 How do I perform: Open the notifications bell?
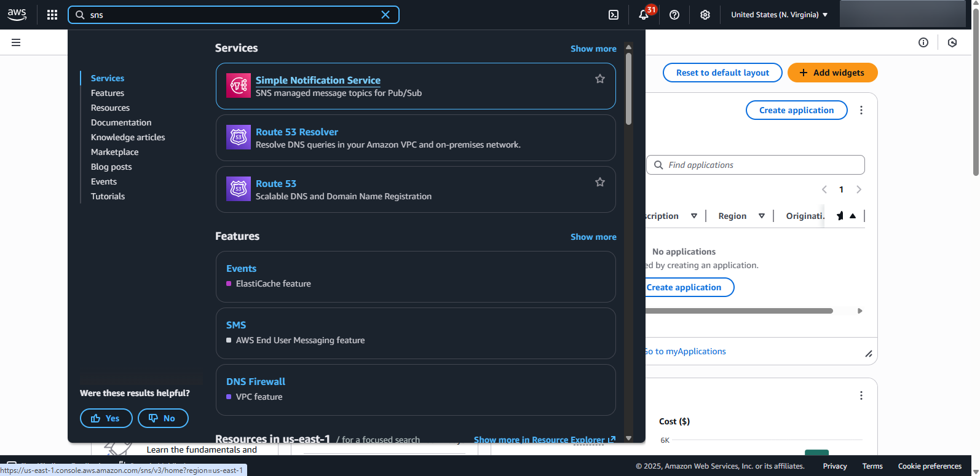[644, 15]
